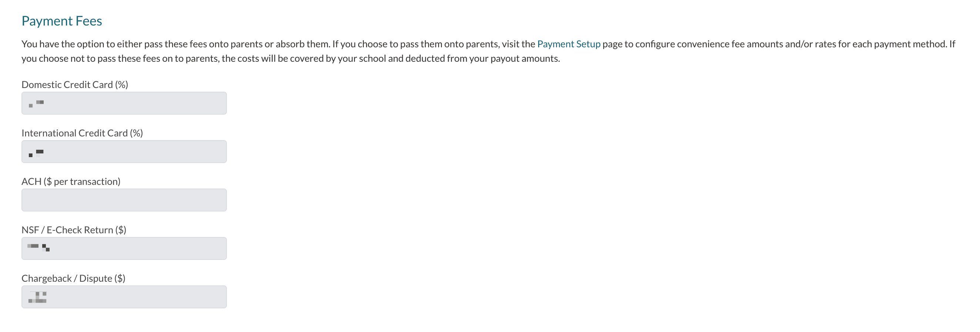Click the Chargeback / Dispute ($) label
Viewport: 980px width, 332px height.
(x=73, y=278)
